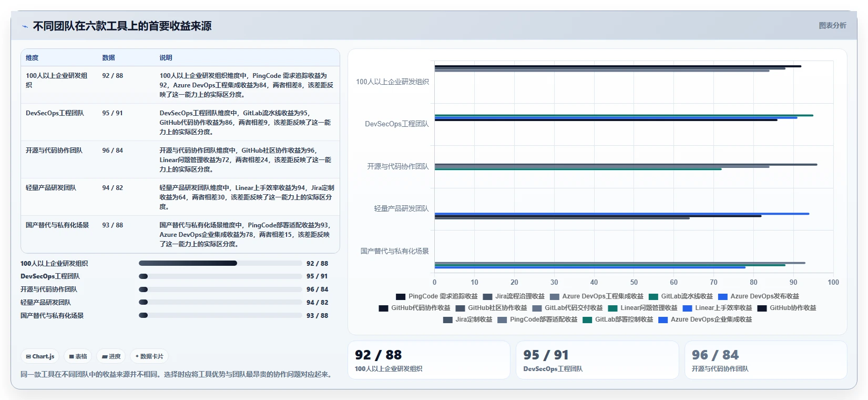Screen dimensions: 868x400
Task: Click the description starting 开源与代码协作团队维度中
Action: coord(246,160)
